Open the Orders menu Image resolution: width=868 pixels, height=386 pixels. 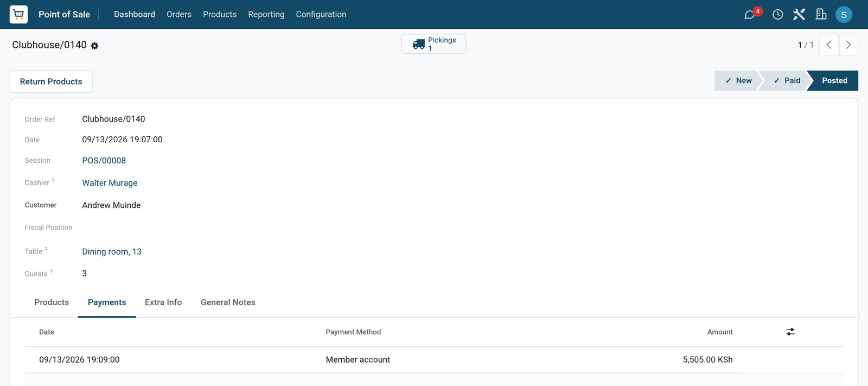pyautogui.click(x=179, y=14)
